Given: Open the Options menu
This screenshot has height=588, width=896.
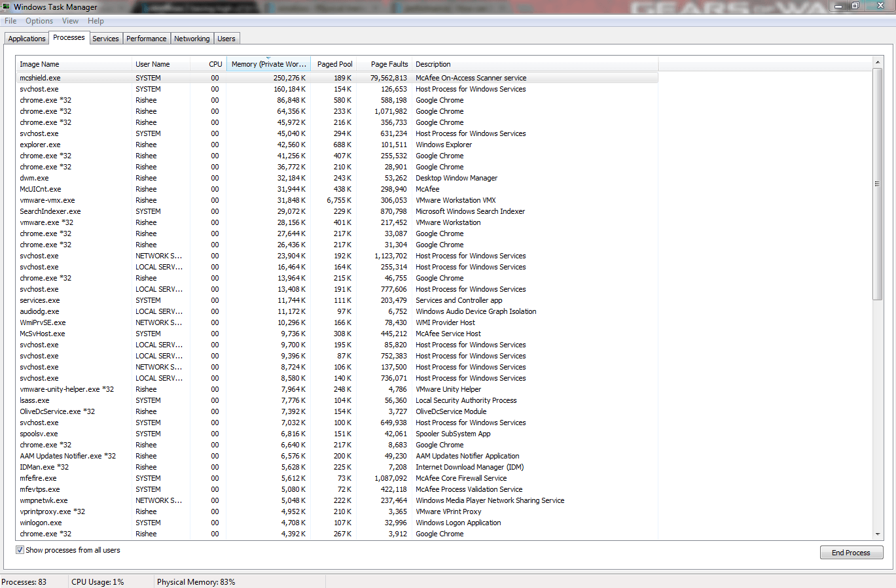Looking at the screenshot, I should (39, 21).
